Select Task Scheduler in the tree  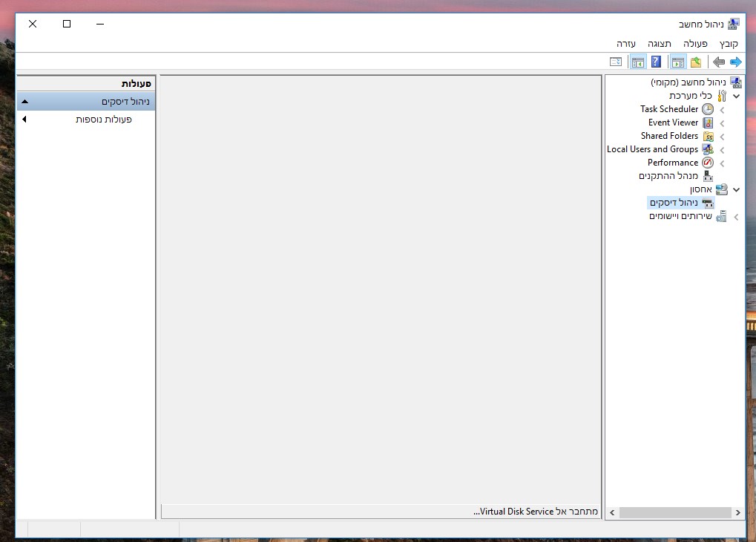[x=669, y=109]
